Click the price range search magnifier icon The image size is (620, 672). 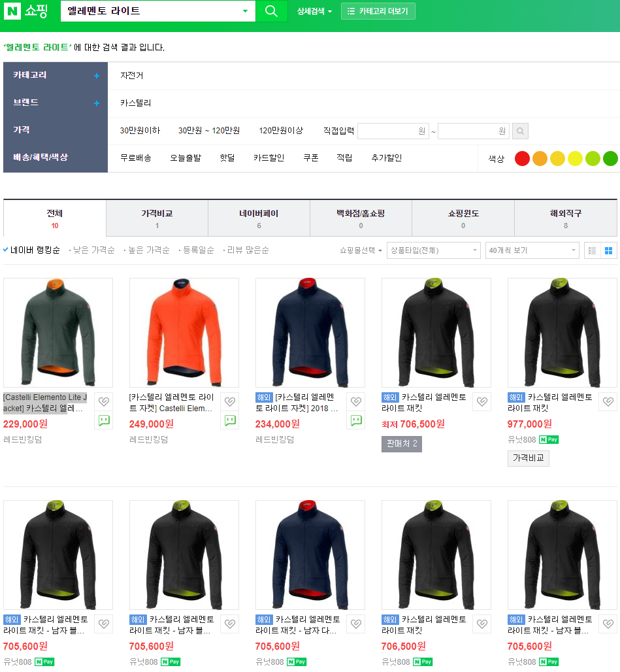(520, 131)
